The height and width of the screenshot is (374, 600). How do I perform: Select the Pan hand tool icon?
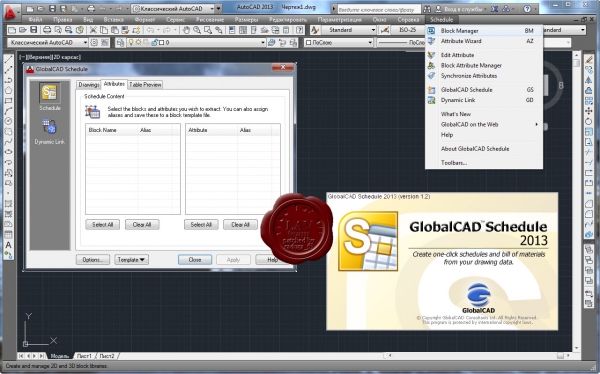click(186, 30)
